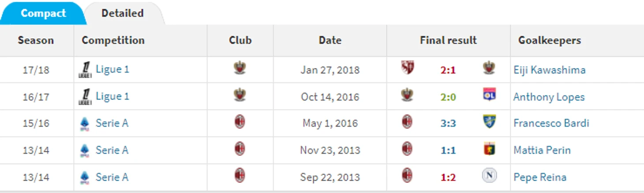
Task: Select the Compact tab
Action: 43,13
